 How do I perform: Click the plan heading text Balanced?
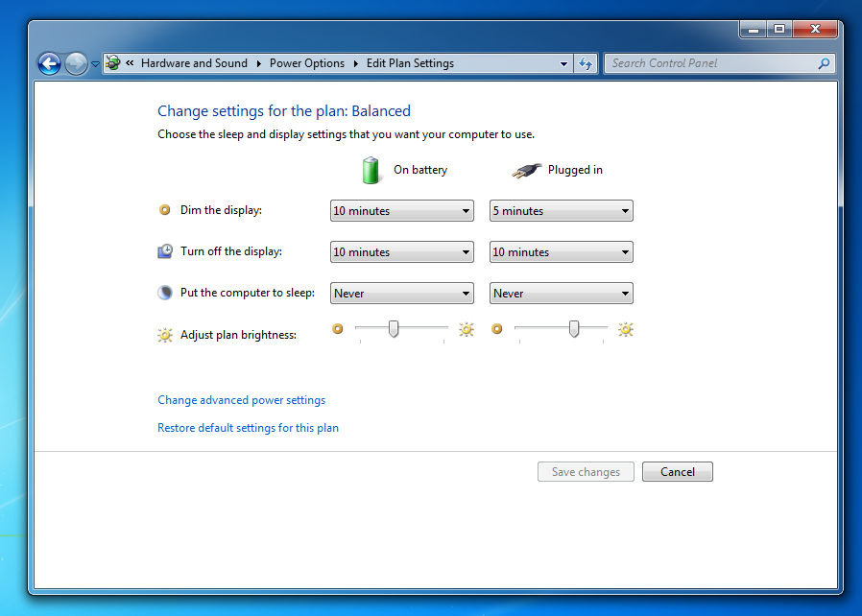click(381, 111)
